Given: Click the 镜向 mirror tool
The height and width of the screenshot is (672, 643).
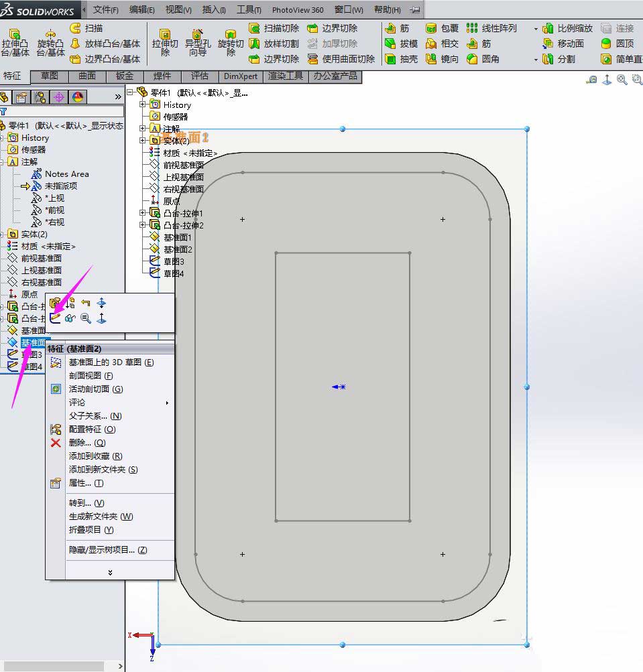Looking at the screenshot, I should point(443,59).
